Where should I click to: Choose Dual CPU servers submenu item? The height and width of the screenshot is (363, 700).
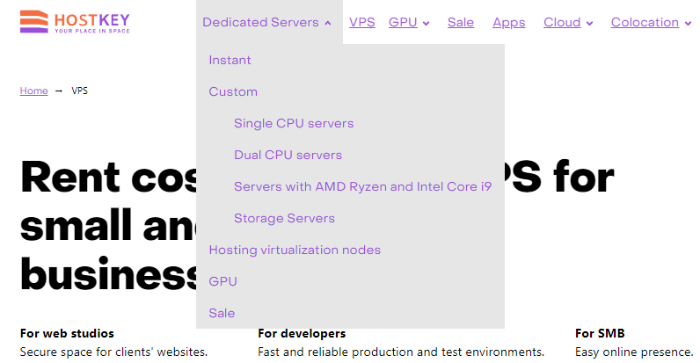pyautogui.click(x=288, y=155)
